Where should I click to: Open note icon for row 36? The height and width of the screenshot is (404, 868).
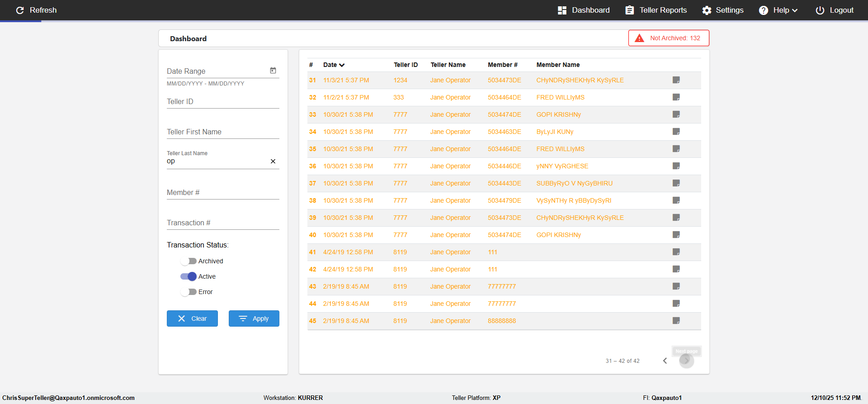tap(676, 166)
